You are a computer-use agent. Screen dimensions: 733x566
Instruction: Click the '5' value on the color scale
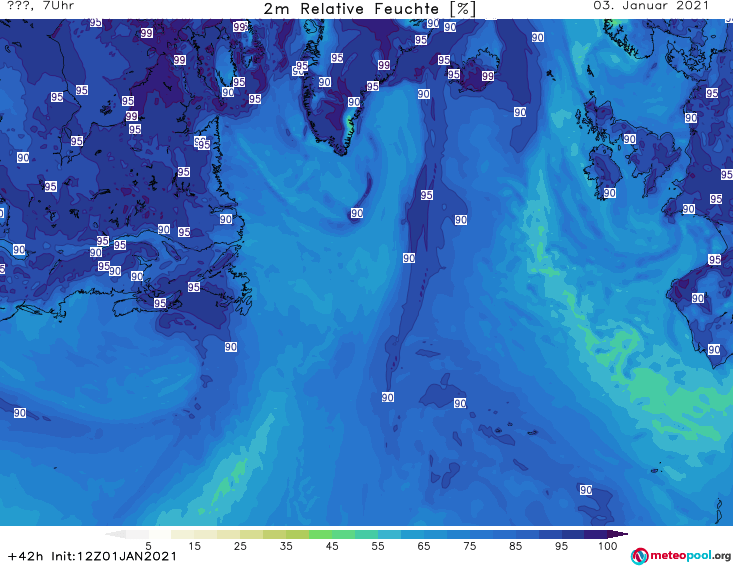point(148,545)
